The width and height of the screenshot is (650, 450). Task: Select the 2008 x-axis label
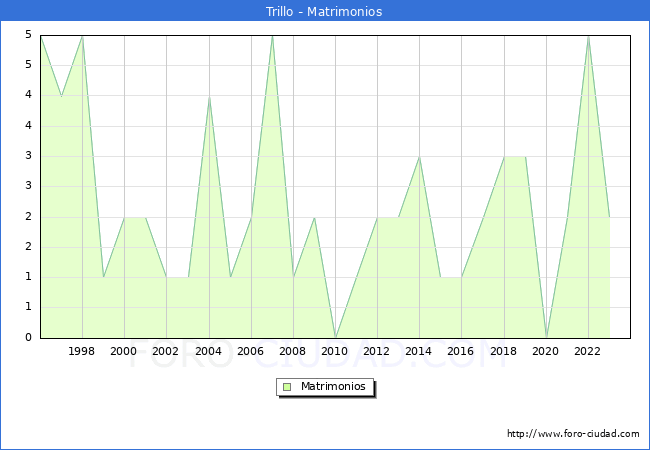click(x=292, y=351)
